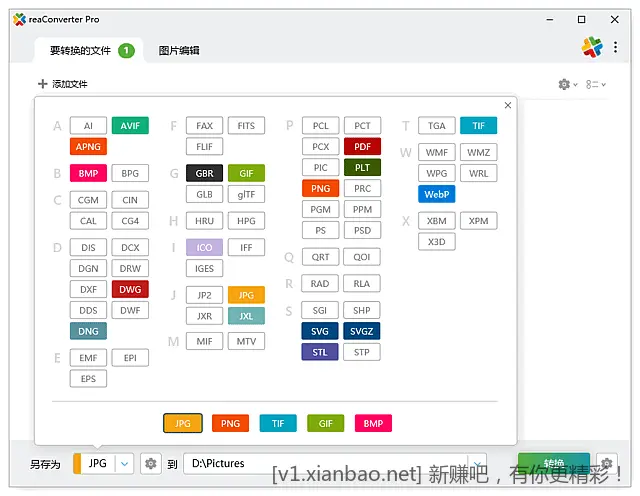Select the teal JXL format
Image resolution: width=640 pixels, height=496 pixels.
(x=246, y=316)
